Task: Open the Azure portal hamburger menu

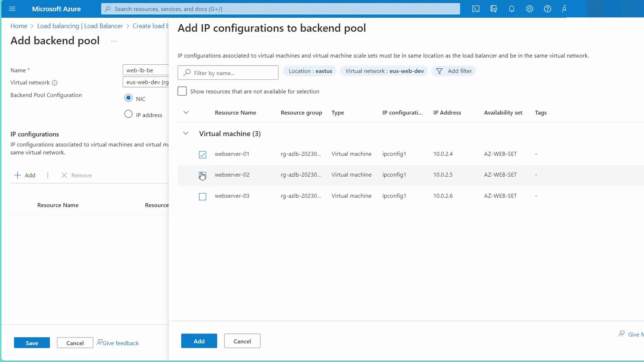Action: [x=12, y=9]
